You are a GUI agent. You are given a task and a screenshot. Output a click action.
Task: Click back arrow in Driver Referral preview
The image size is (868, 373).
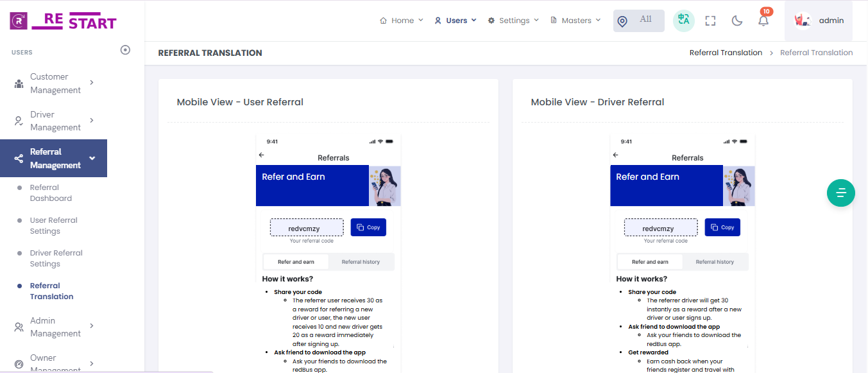[616, 155]
